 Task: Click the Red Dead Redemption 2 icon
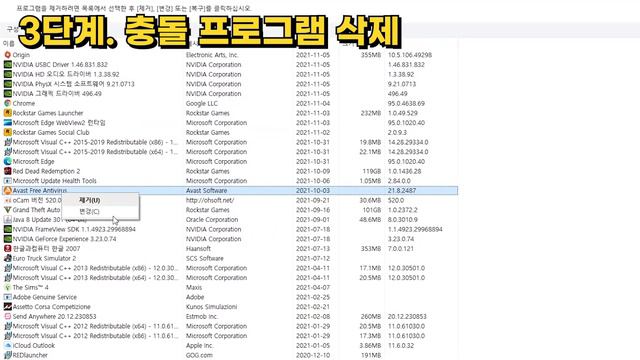click(x=7, y=171)
